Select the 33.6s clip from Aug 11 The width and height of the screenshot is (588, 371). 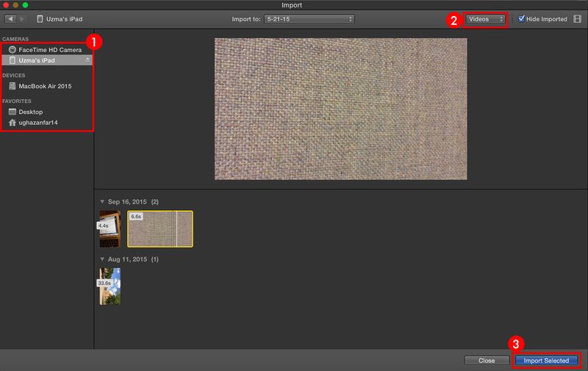click(x=110, y=286)
